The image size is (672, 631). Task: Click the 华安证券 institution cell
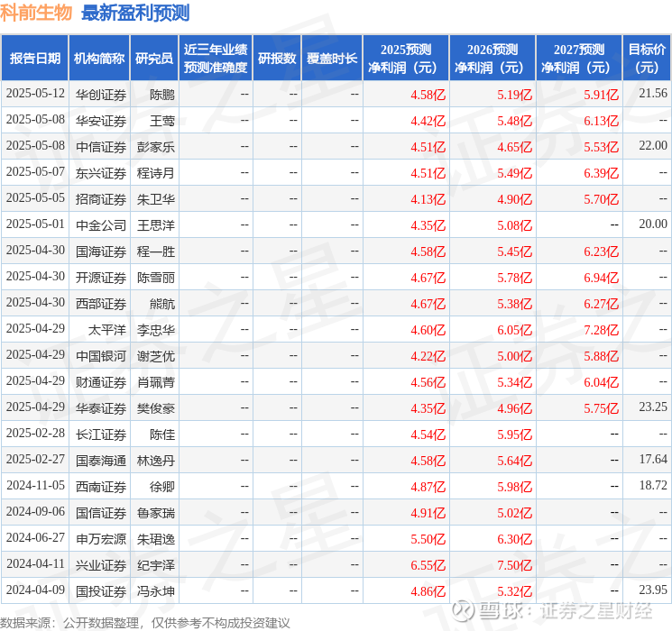tap(101, 121)
